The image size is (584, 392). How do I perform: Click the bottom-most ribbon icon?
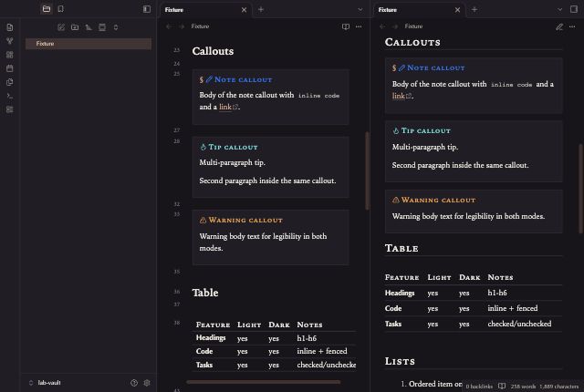click(x=10, y=109)
